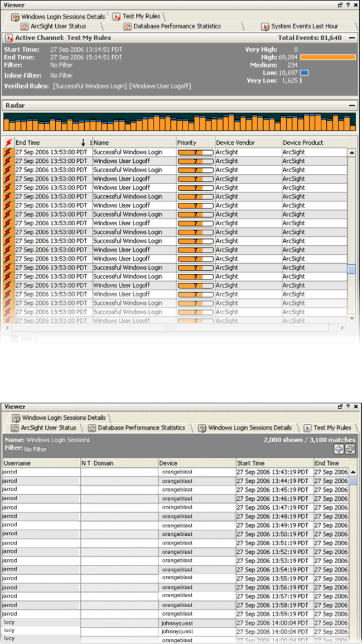This screenshot has width=362, height=644.
Task: Sort by Name column header
Action: [x=134, y=143]
